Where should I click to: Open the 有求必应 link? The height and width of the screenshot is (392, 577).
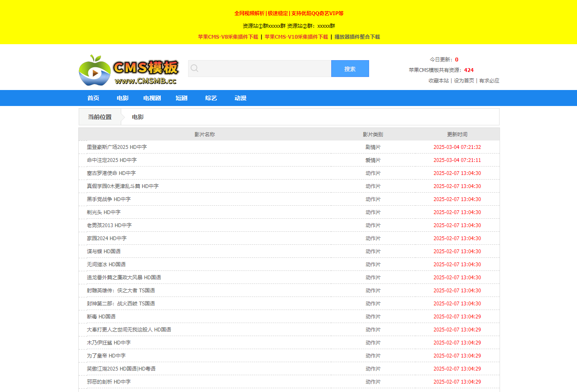click(489, 81)
